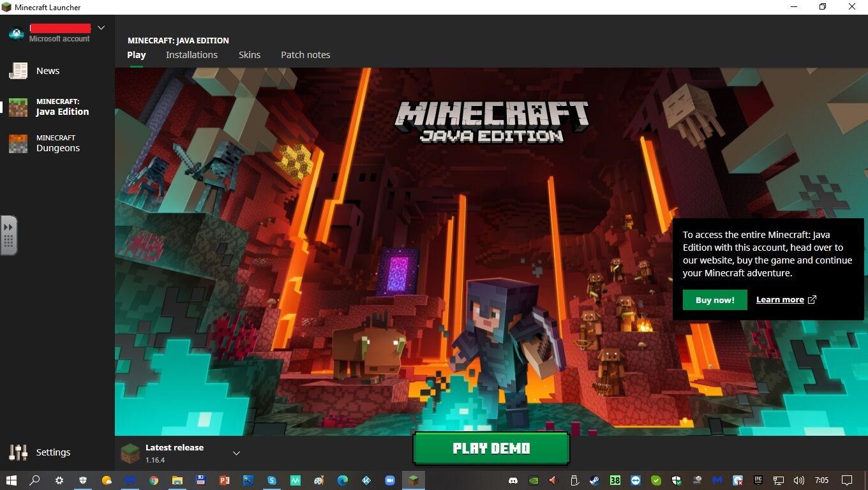Click the green 38 temperature tray icon
This screenshot has height=490, width=868.
(x=615, y=480)
